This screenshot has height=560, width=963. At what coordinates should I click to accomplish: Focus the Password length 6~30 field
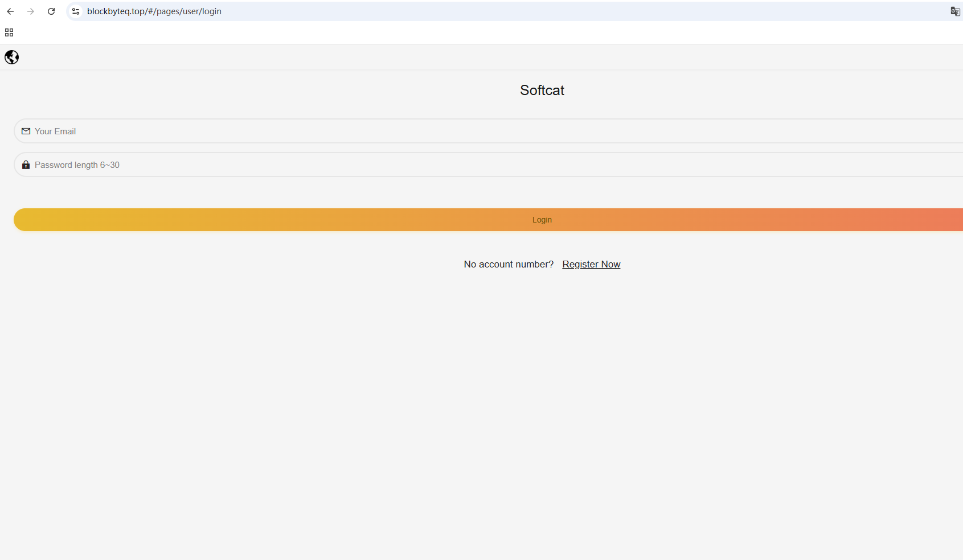(488, 165)
